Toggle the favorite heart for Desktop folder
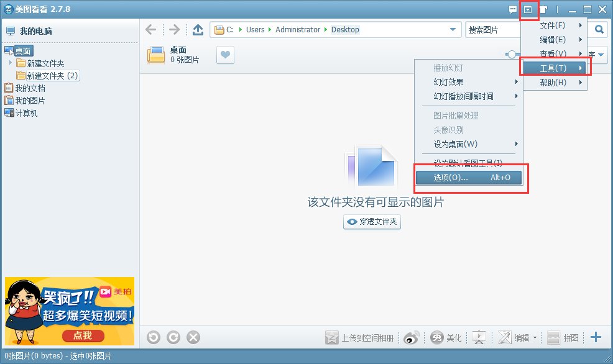613x364 pixels. click(225, 55)
